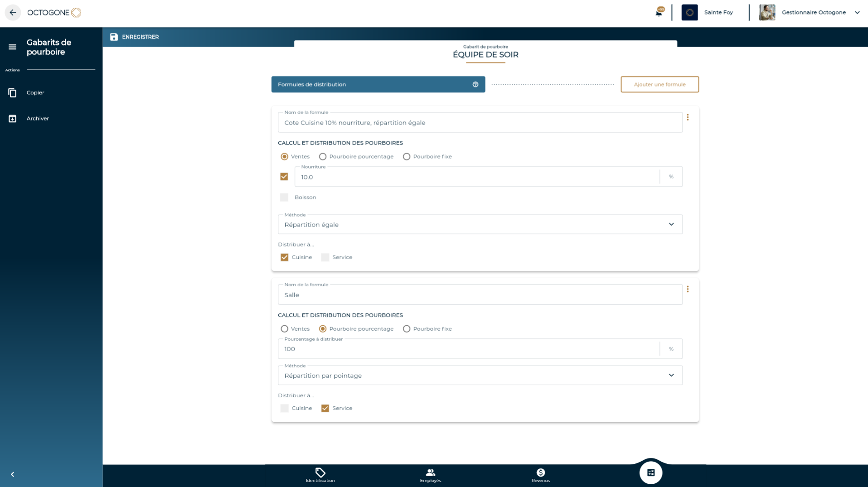The image size is (868, 487).
Task: Open the options menu for Cote Cuisine formula
Action: (688, 117)
